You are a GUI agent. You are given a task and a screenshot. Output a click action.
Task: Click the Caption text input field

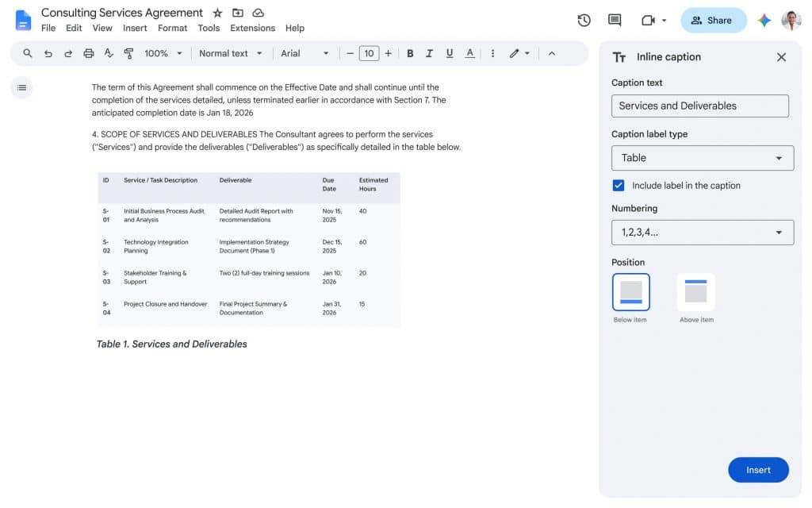(699, 106)
